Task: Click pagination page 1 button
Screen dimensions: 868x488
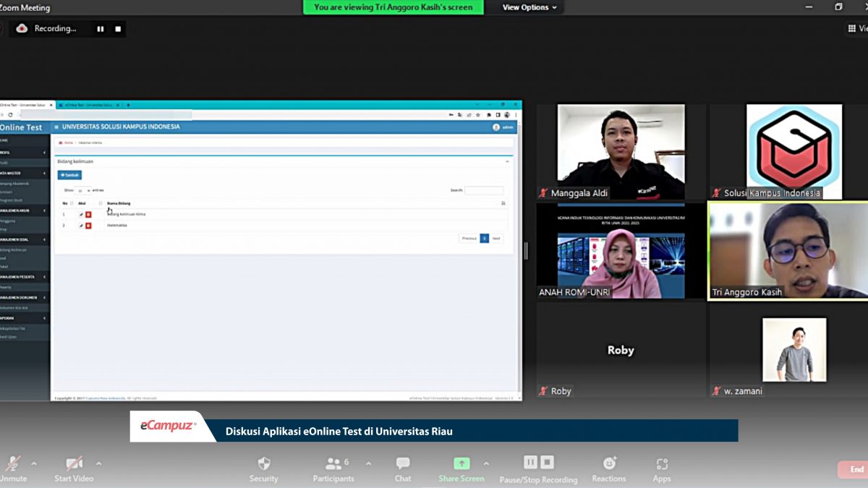Action: point(485,238)
